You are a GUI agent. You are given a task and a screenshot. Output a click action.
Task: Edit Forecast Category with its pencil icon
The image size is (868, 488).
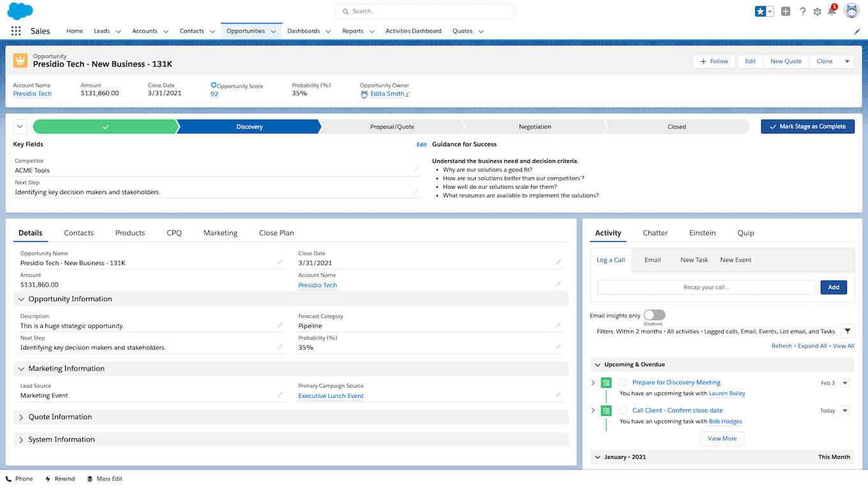point(558,325)
